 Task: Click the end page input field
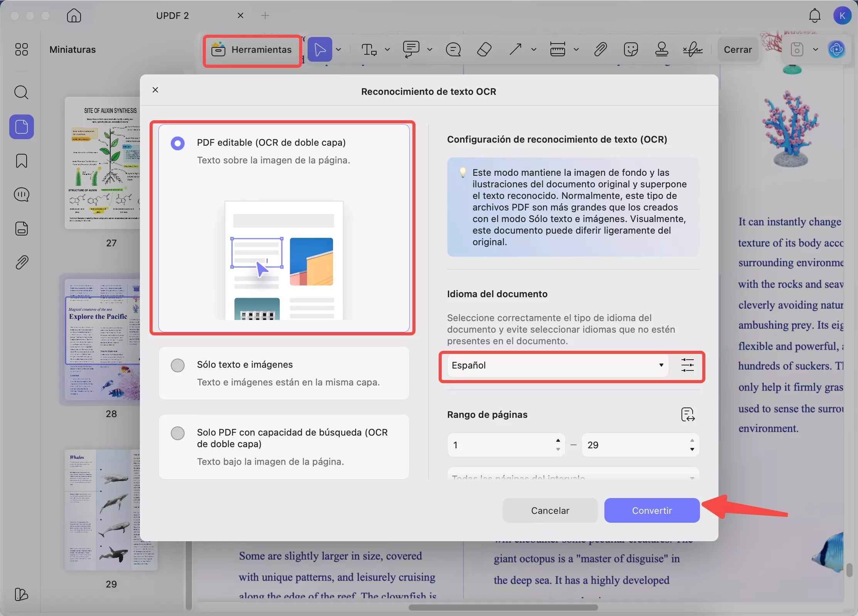click(640, 445)
